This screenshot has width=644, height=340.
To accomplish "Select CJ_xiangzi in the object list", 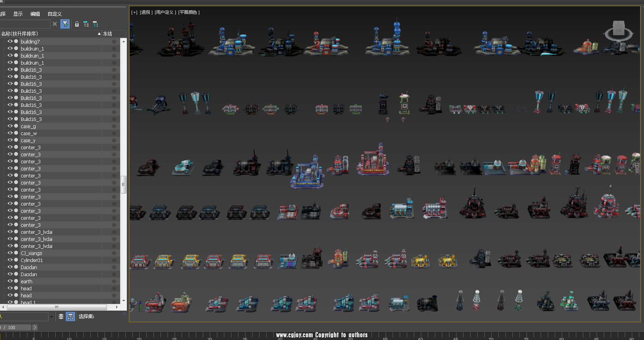I will click(31, 253).
